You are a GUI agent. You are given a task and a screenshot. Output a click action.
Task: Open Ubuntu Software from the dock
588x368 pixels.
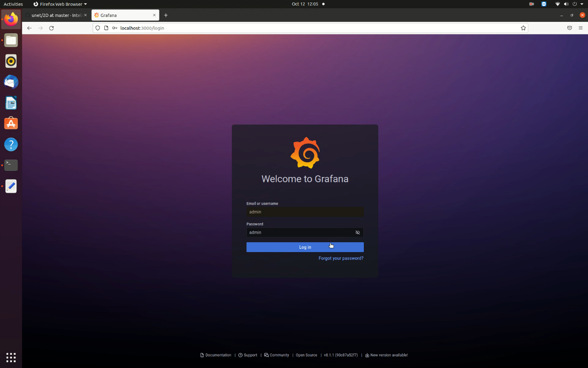pos(11,124)
